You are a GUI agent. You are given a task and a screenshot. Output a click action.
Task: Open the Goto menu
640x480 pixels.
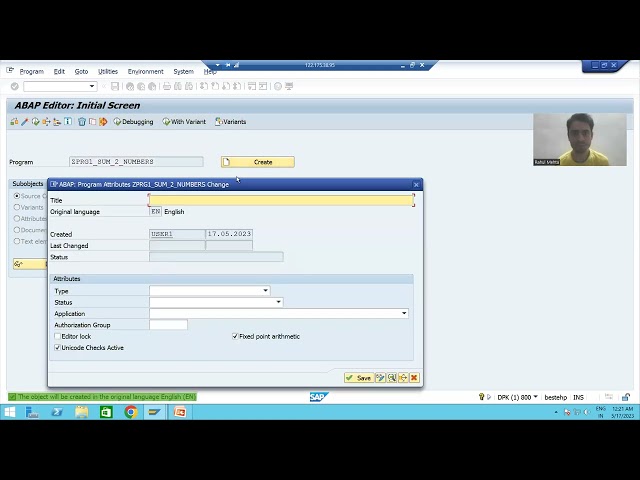pyautogui.click(x=81, y=71)
